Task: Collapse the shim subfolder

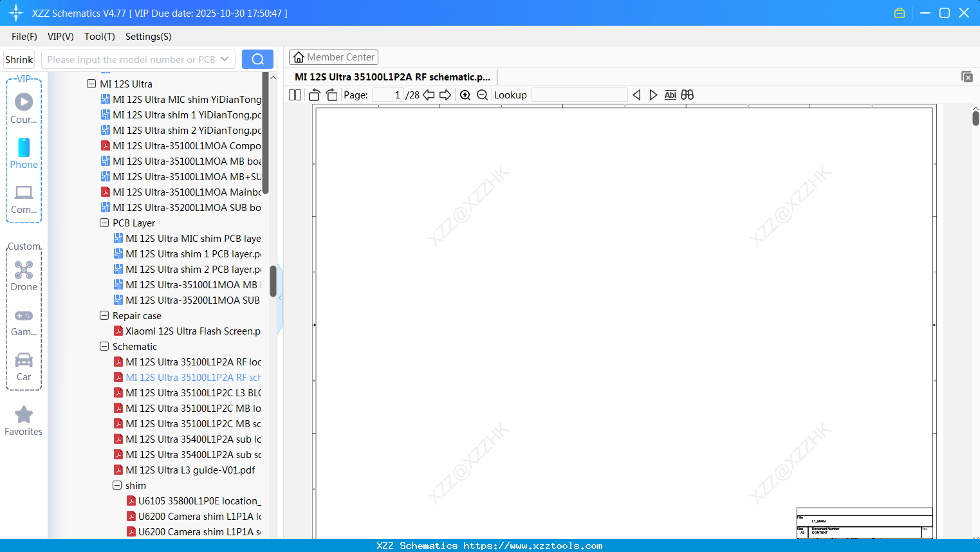Action: point(117,486)
